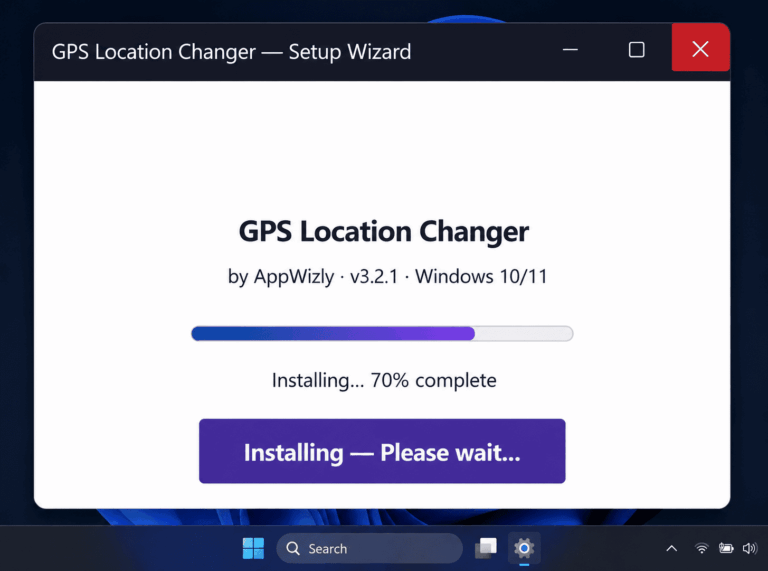Image resolution: width=768 pixels, height=571 pixels.
Task: Click the 'by AppWizly · v3.2.1' text
Action: 313,277
